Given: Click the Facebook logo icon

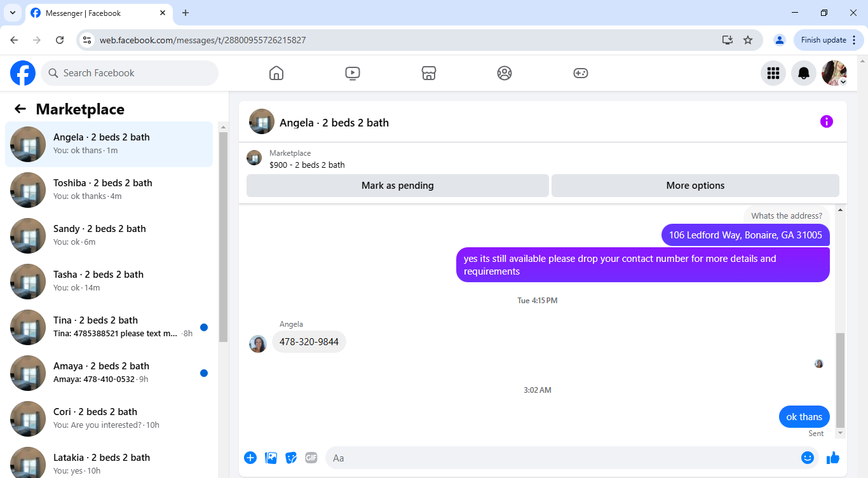Looking at the screenshot, I should click(x=23, y=73).
